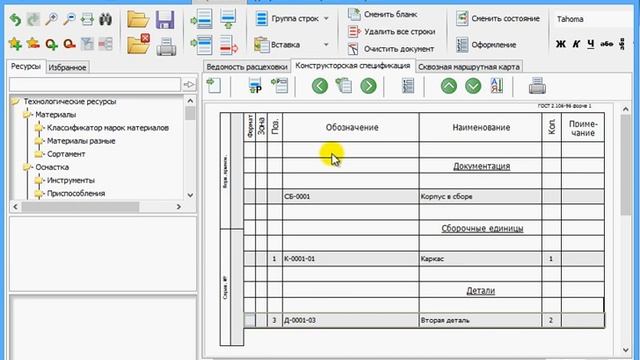Viewport: 640px width, 360px height.
Task: Click the red Q with minus icon
Action: click(69, 44)
